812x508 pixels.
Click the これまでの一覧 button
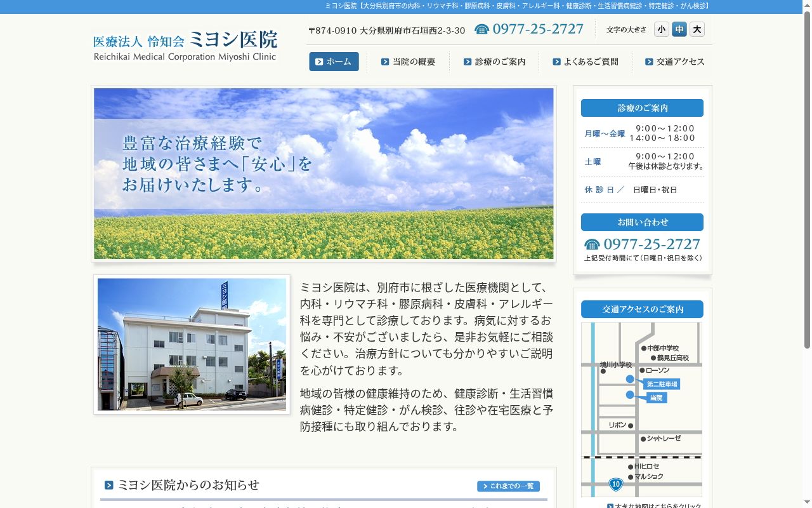coord(508,486)
